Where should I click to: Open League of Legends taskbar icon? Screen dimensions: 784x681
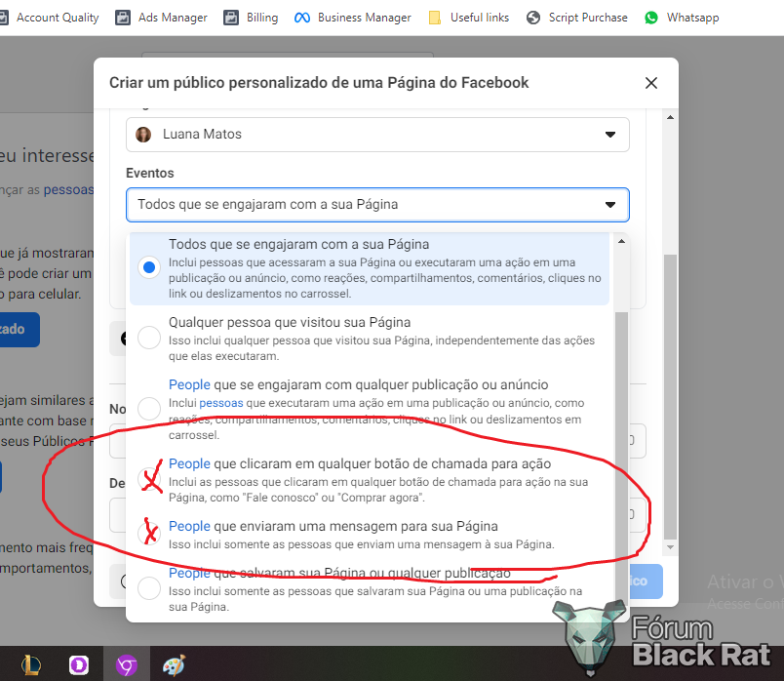31,665
